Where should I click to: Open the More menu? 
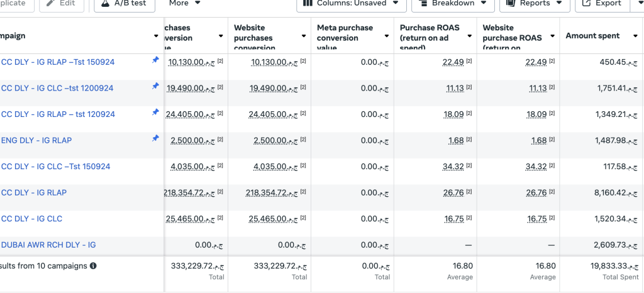pyautogui.click(x=185, y=3)
